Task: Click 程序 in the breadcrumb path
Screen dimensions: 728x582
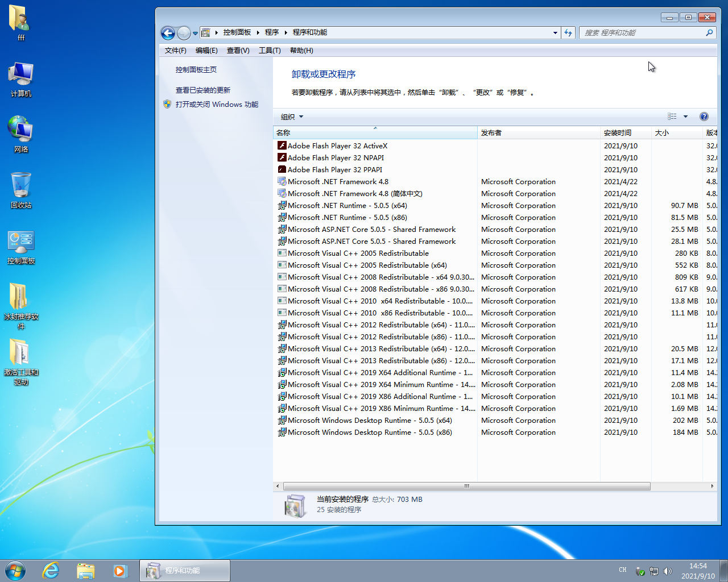Action: [x=272, y=32]
